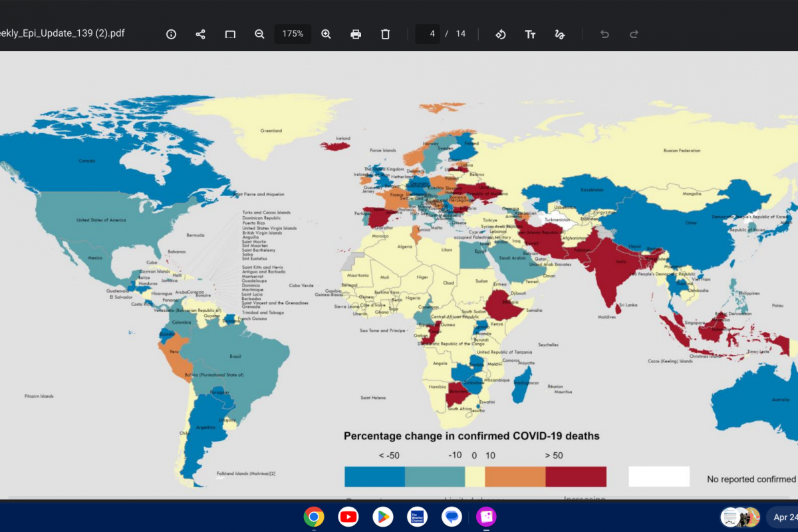
Task: Click the redo arrow
Action: [x=634, y=34]
